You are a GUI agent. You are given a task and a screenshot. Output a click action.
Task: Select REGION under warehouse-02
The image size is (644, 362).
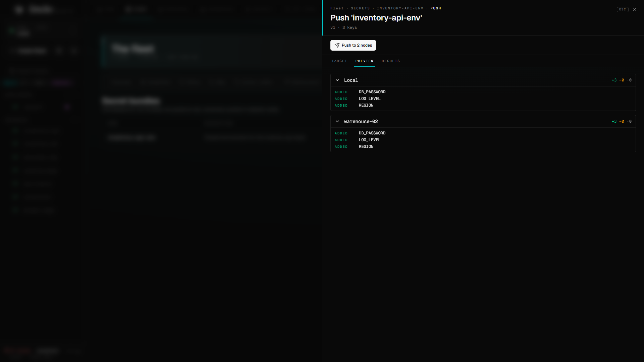366,146
